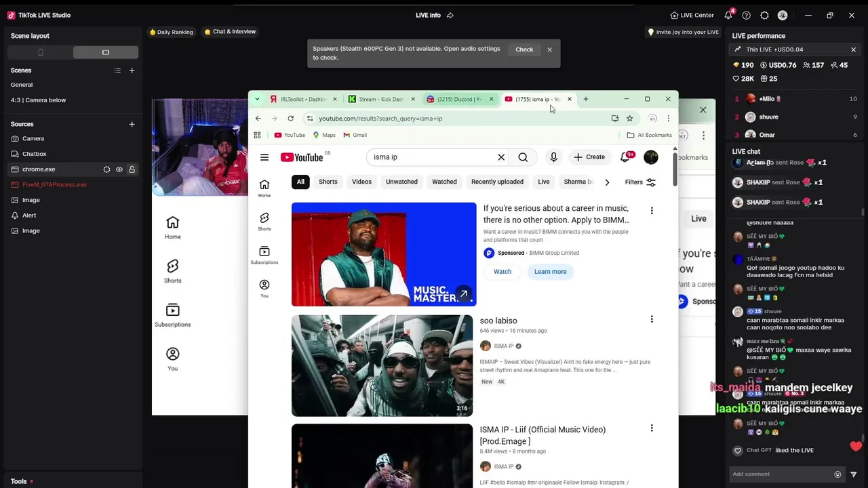This screenshot has height=488, width=868.
Task: Open the YouTube Create menu
Action: click(589, 157)
